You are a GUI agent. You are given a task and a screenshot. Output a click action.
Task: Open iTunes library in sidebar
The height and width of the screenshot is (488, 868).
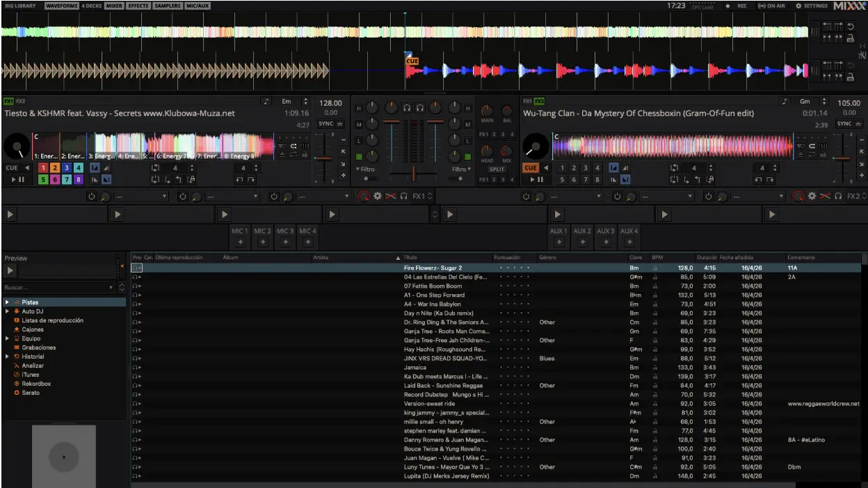pos(31,375)
